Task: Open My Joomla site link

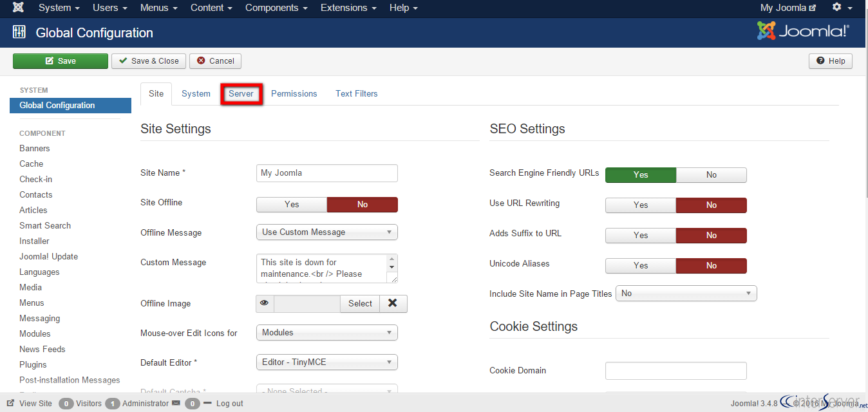Action: (788, 8)
